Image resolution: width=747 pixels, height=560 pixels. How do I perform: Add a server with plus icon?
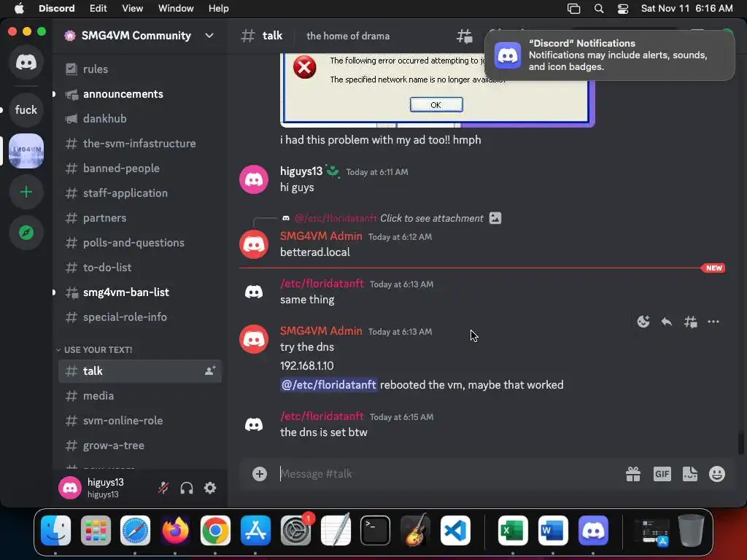click(x=26, y=192)
